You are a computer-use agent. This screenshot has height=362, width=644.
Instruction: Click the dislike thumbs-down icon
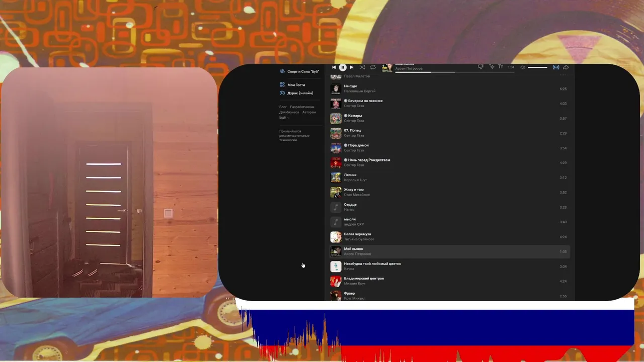click(x=480, y=67)
